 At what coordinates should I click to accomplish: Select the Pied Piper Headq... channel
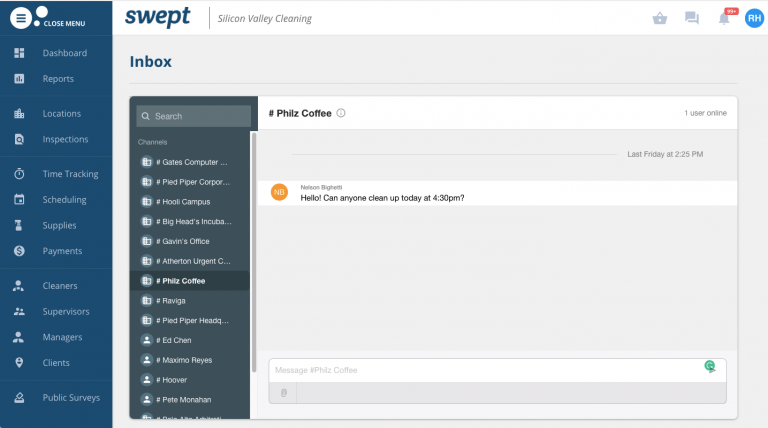[190, 320]
